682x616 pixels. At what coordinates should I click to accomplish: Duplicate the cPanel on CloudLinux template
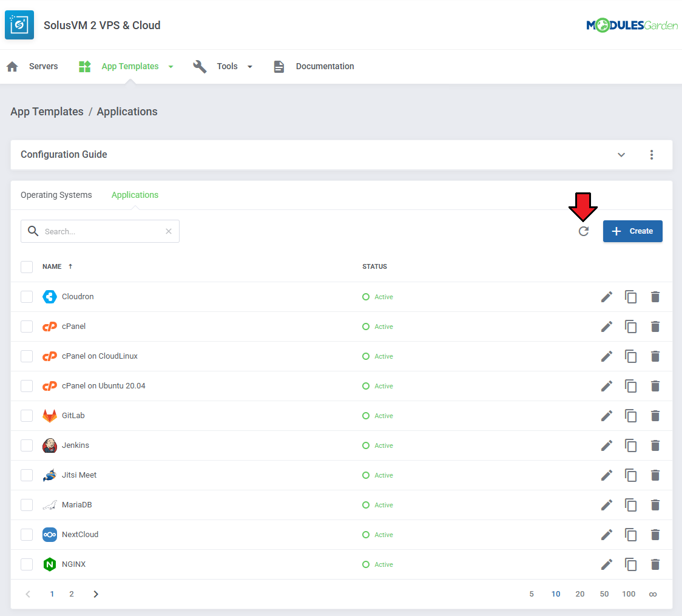point(630,356)
